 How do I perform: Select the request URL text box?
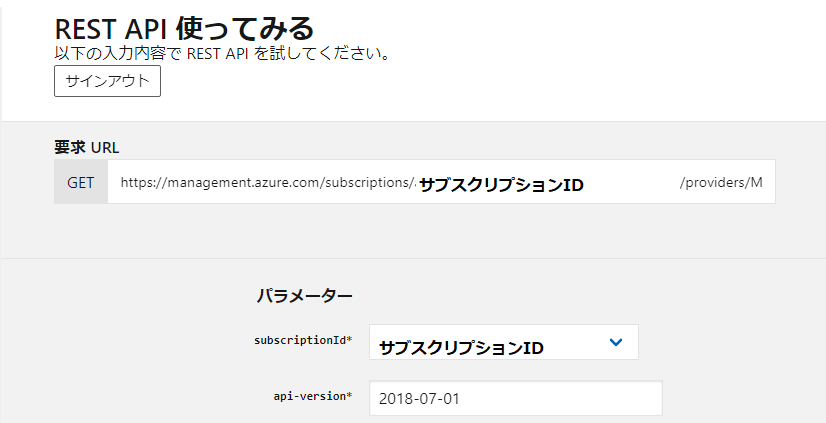pos(441,182)
